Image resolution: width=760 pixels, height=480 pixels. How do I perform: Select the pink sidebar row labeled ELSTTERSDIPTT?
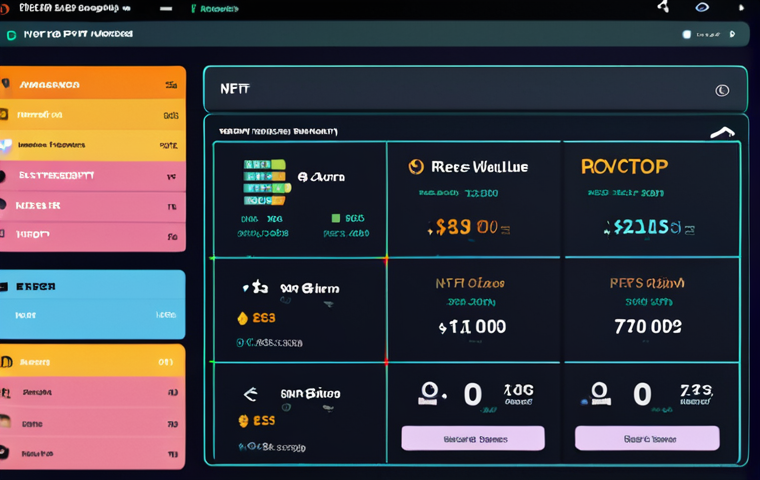[x=93, y=176]
